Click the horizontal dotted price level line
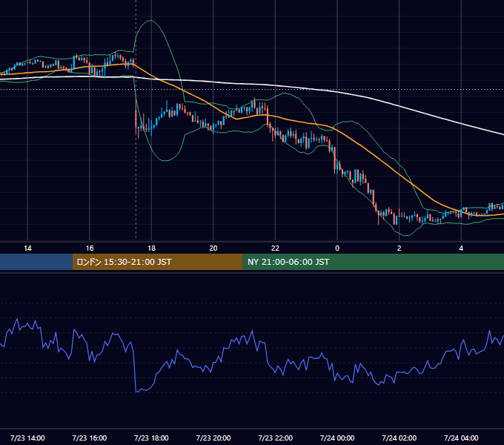 [252, 90]
